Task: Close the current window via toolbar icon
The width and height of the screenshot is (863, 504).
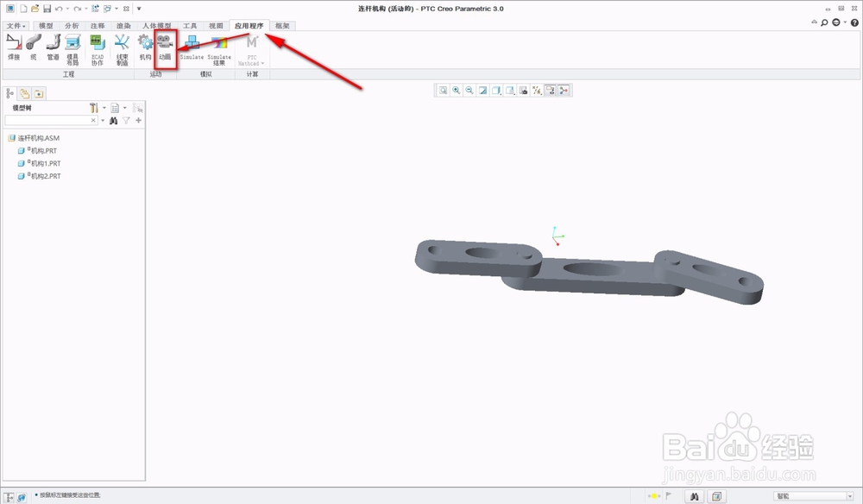Action: (127, 9)
